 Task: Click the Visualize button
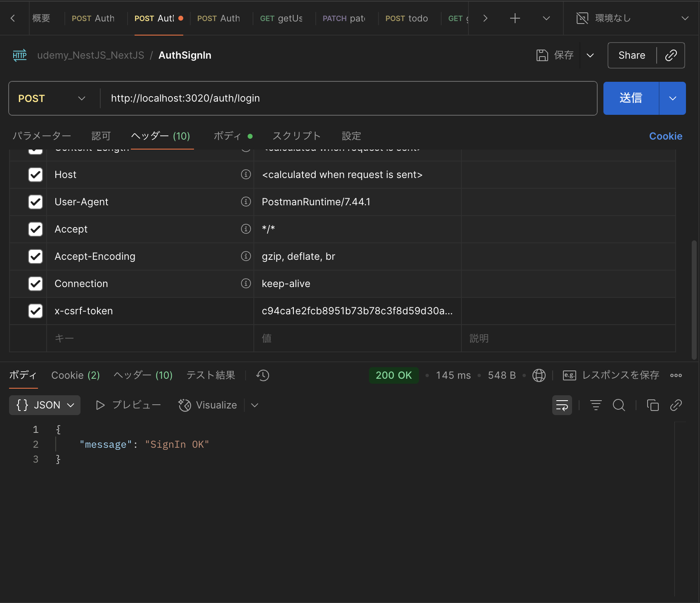(x=208, y=405)
